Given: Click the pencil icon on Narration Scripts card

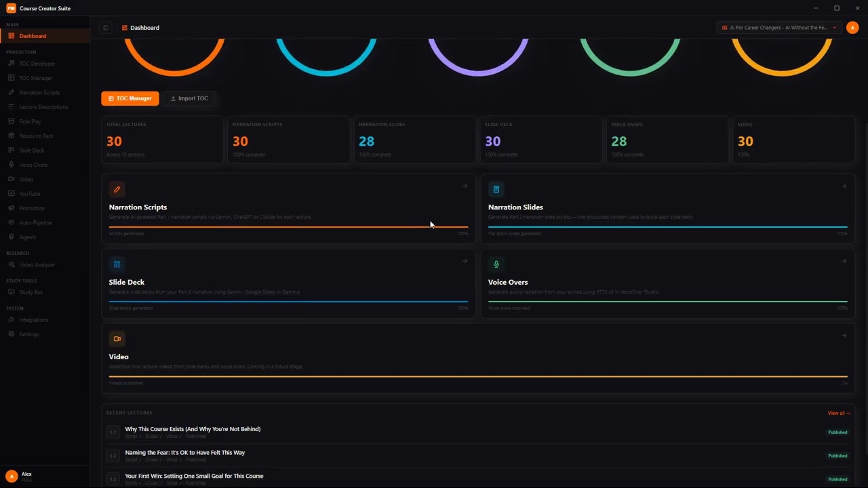Looking at the screenshot, I should 117,190.
